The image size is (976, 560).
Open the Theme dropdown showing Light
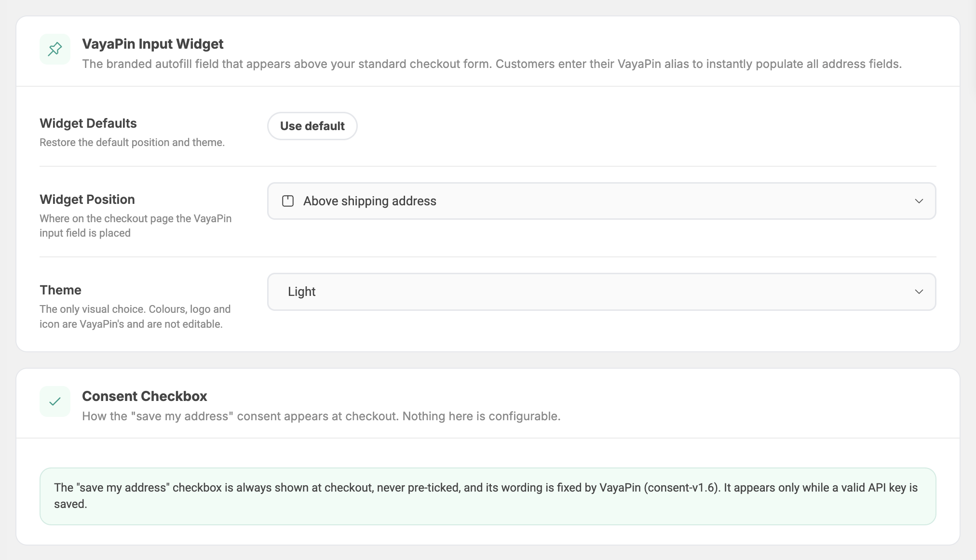pos(602,292)
